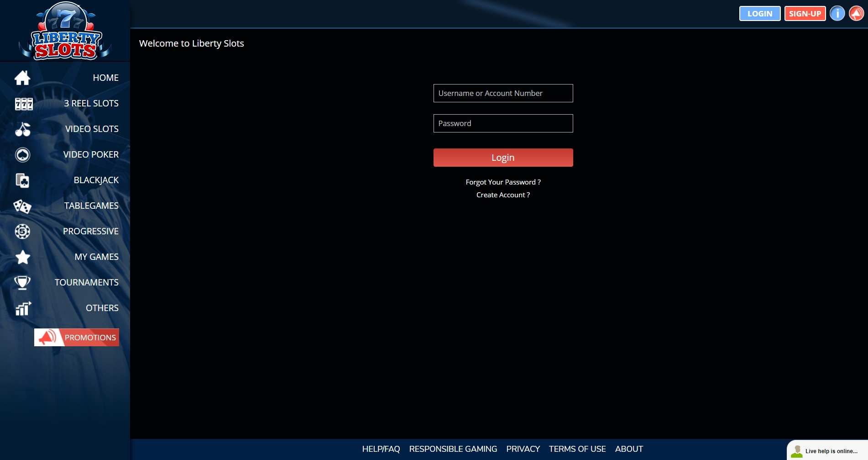Image resolution: width=868 pixels, height=460 pixels.
Task: Open TOURNAMENTS section
Action: [x=87, y=282]
